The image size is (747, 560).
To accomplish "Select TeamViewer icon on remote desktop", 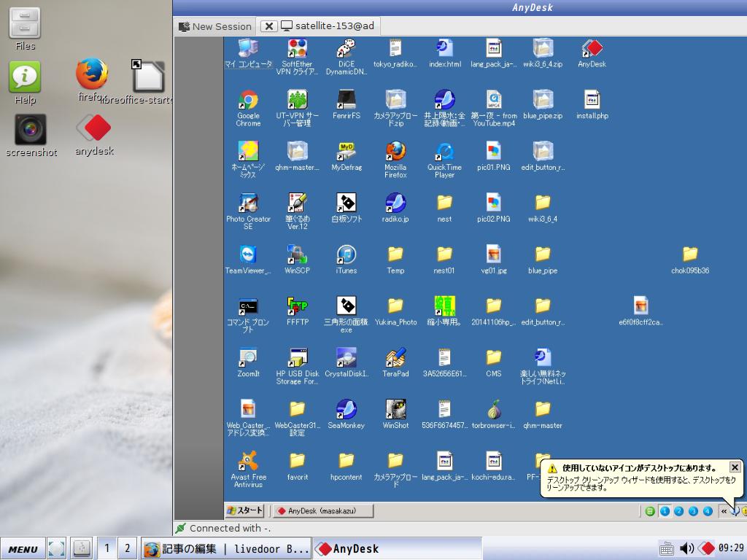I will pyautogui.click(x=248, y=260).
